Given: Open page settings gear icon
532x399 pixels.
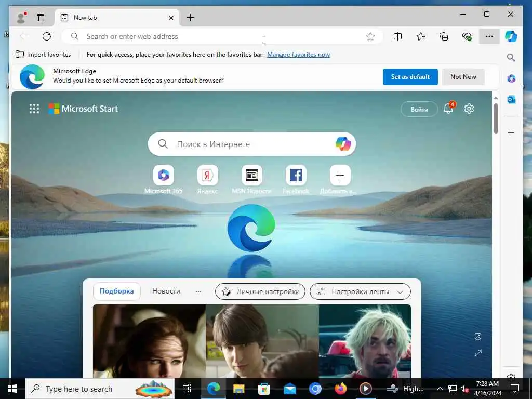Looking at the screenshot, I should (469, 109).
